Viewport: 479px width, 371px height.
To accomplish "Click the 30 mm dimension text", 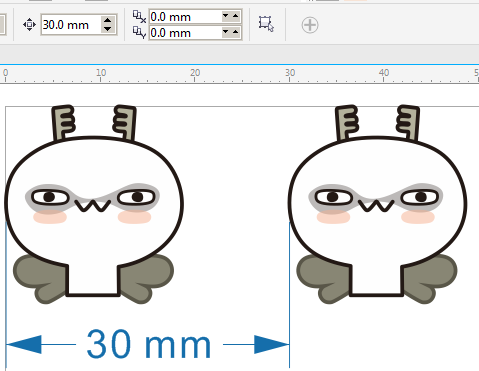I will tap(149, 344).
